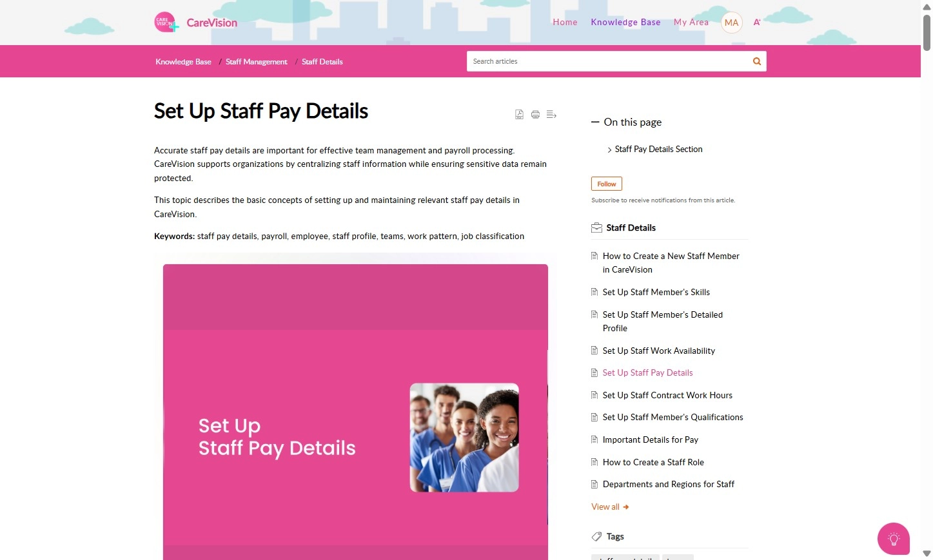Open My Area in the top navigation

691,22
